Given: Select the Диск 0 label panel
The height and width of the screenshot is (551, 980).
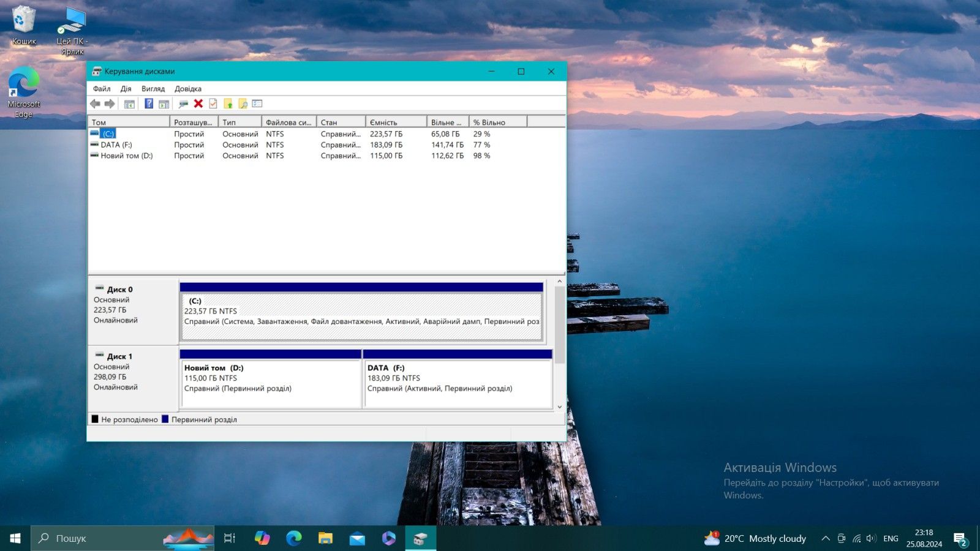Looking at the screenshot, I should point(134,311).
